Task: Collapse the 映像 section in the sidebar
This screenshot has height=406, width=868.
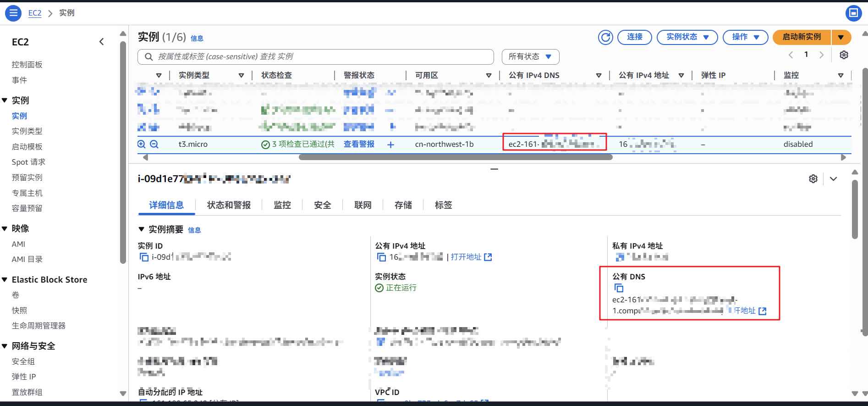Action: (x=5, y=228)
